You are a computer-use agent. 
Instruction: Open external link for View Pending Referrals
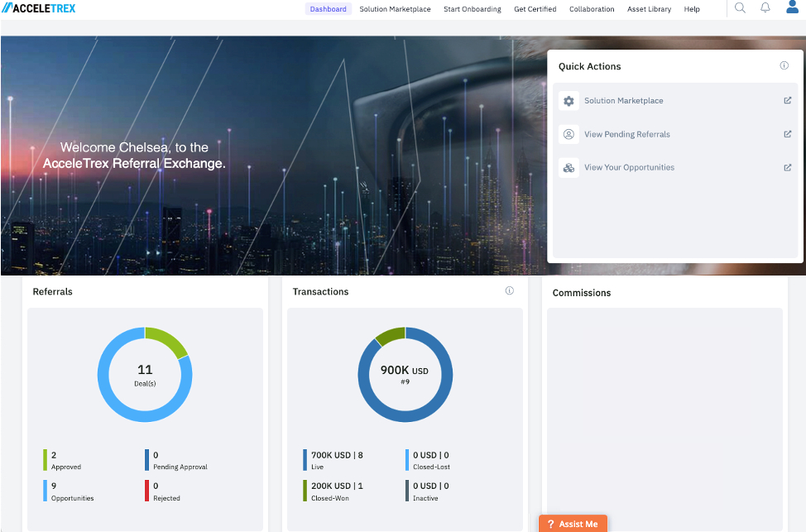click(x=788, y=134)
